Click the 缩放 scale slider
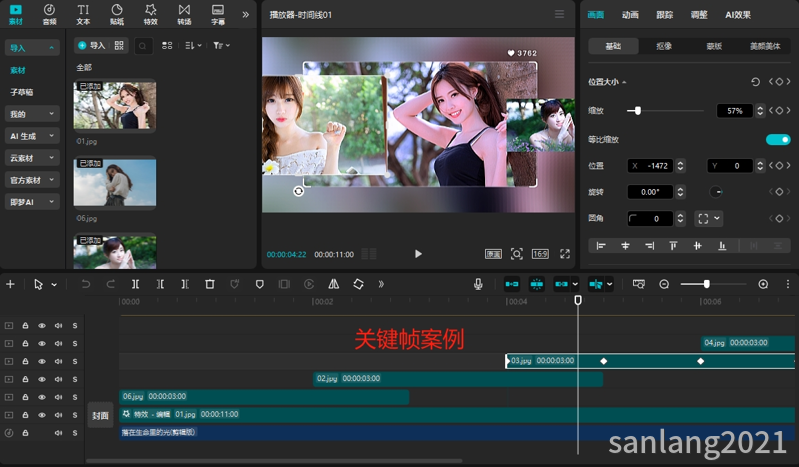This screenshot has width=799, height=467. 665,110
